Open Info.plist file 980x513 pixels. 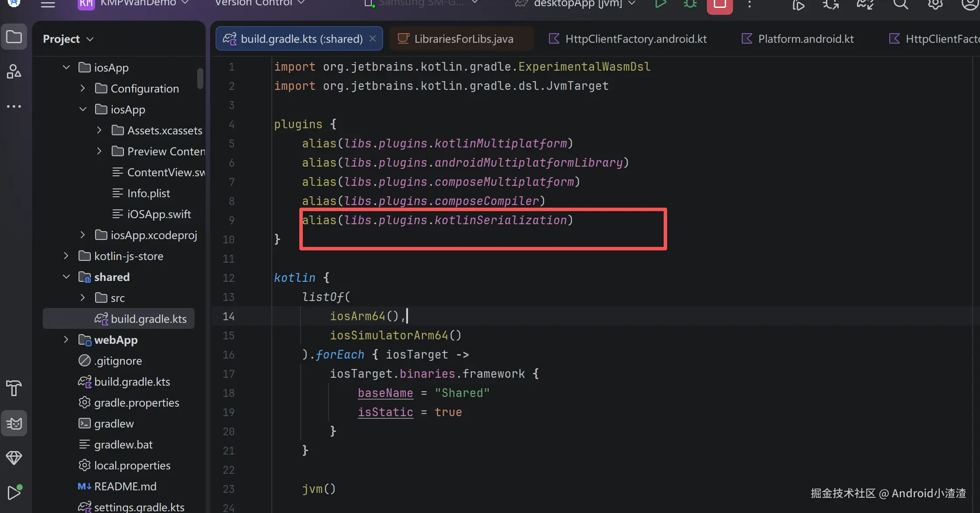point(141,193)
